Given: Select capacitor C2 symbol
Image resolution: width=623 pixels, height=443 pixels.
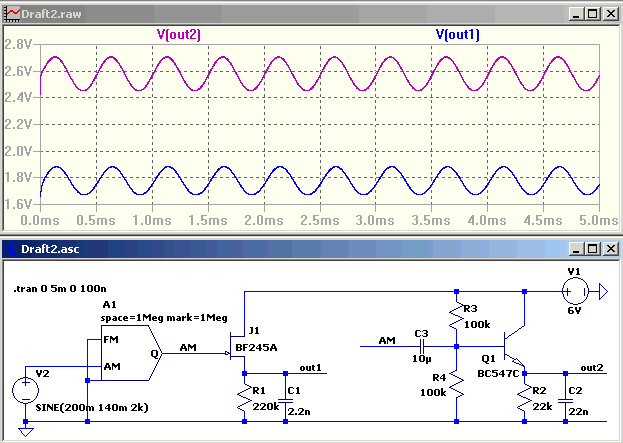Looking at the screenshot, I should (565, 400).
